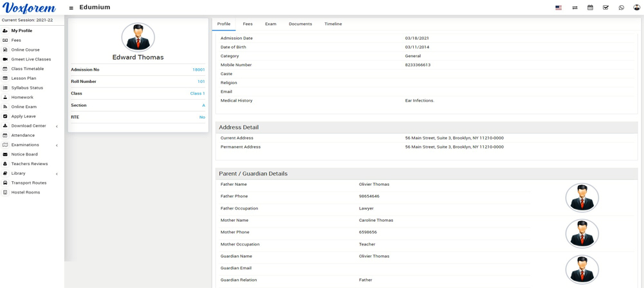Image resolution: width=644 pixels, height=288 pixels.
Task: Click the hamburger menu toggle icon
Action: [x=71, y=8]
